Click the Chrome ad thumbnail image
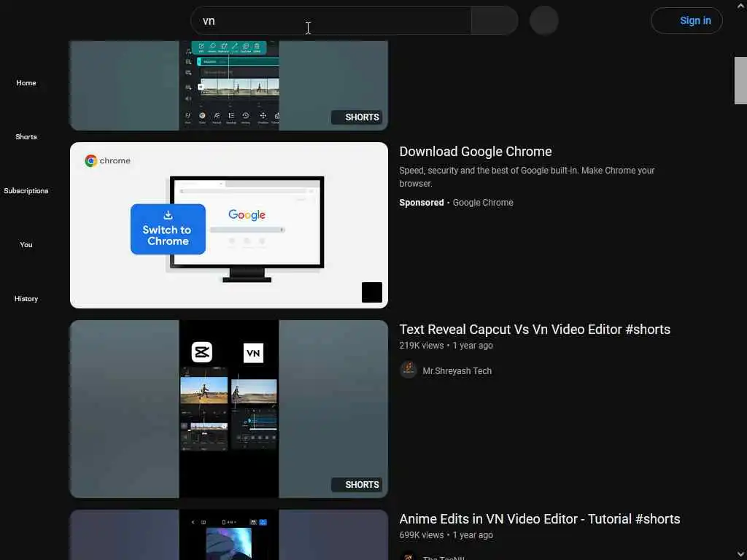 (x=229, y=225)
